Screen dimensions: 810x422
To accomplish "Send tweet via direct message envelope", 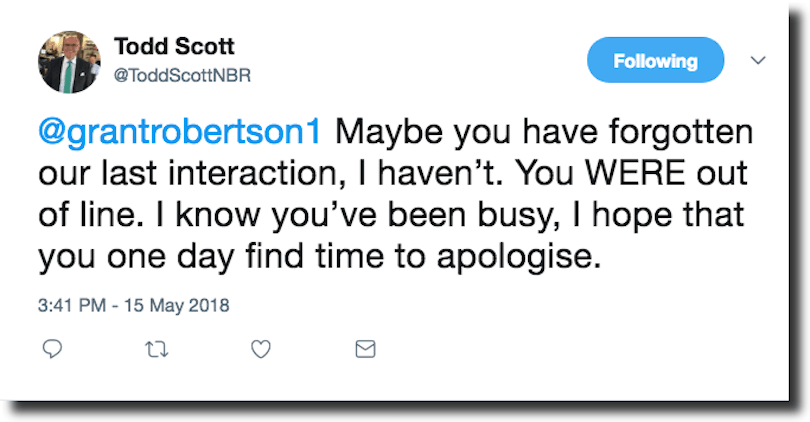I will 365,349.
